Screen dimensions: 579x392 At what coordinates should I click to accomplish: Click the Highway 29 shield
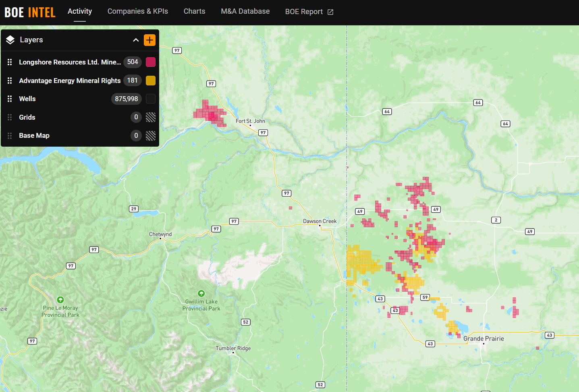tap(134, 209)
